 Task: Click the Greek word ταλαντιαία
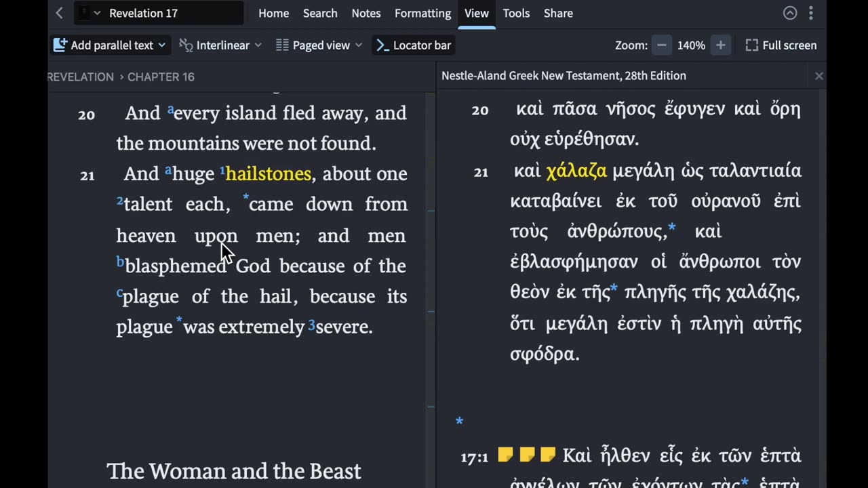tap(755, 171)
